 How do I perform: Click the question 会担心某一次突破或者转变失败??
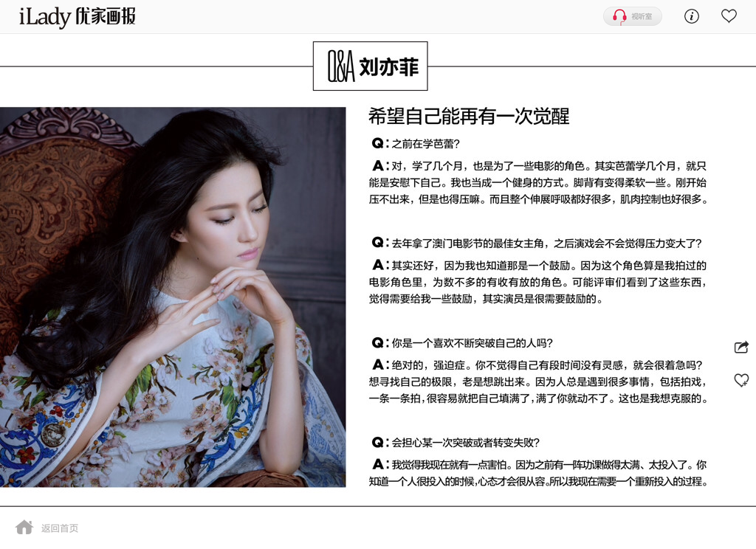pyautogui.click(x=456, y=443)
